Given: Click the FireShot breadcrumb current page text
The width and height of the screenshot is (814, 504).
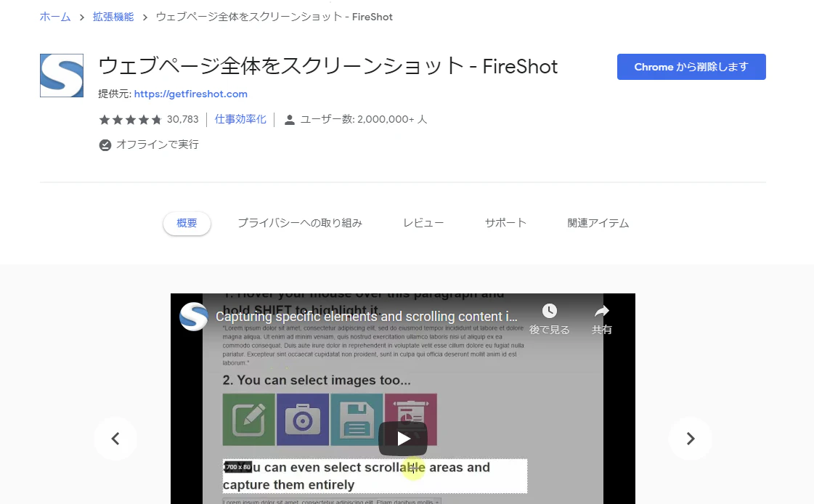Looking at the screenshot, I should pos(274,17).
